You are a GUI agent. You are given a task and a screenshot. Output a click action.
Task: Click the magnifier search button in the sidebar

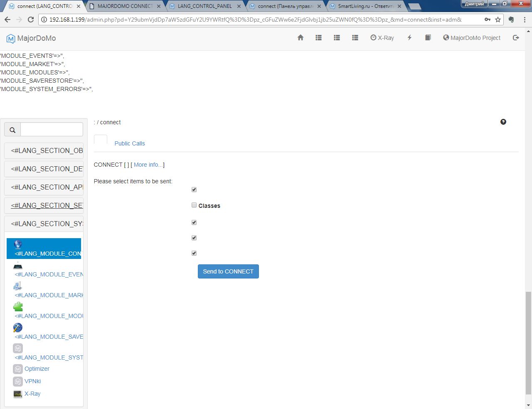pyautogui.click(x=12, y=130)
